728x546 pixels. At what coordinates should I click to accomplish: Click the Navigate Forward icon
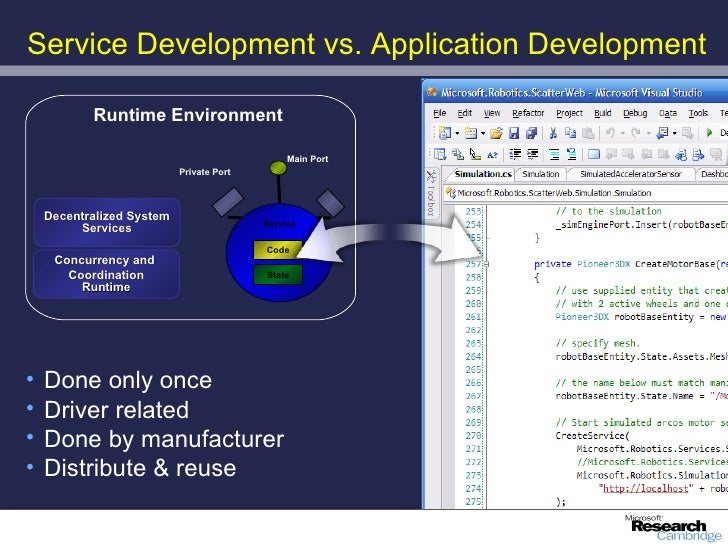click(x=687, y=133)
